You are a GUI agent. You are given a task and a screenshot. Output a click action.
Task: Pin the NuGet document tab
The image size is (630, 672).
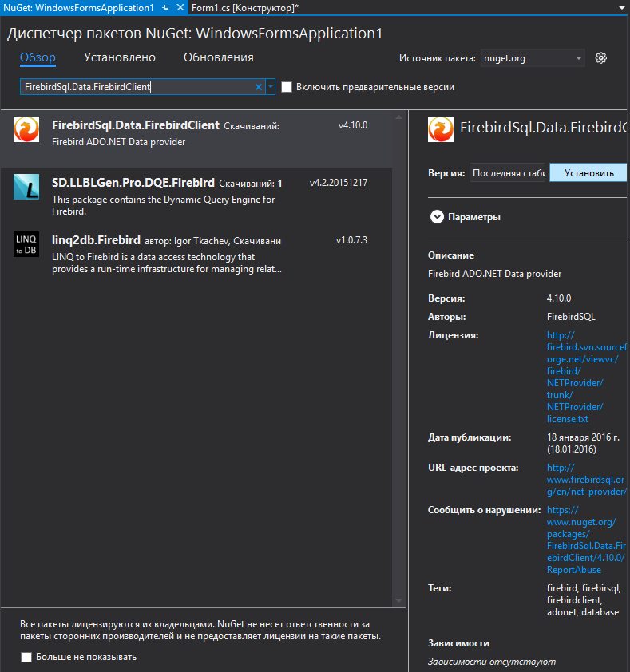pos(165,8)
